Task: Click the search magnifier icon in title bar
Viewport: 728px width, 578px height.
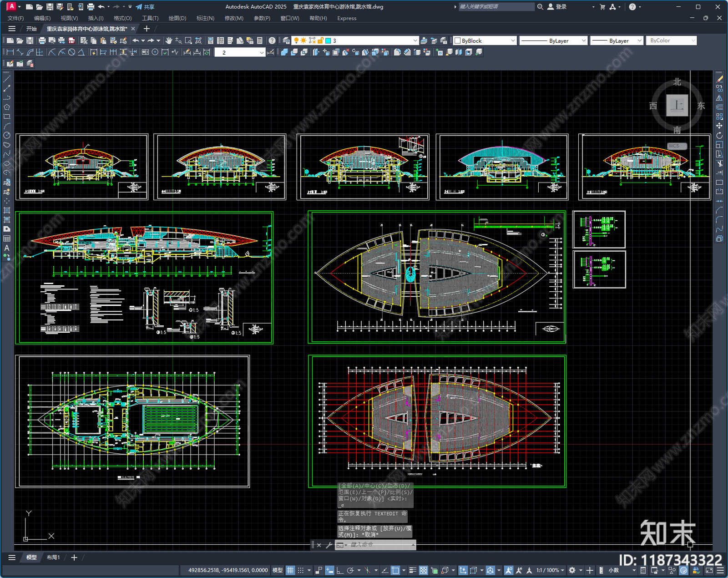Action: (x=540, y=7)
